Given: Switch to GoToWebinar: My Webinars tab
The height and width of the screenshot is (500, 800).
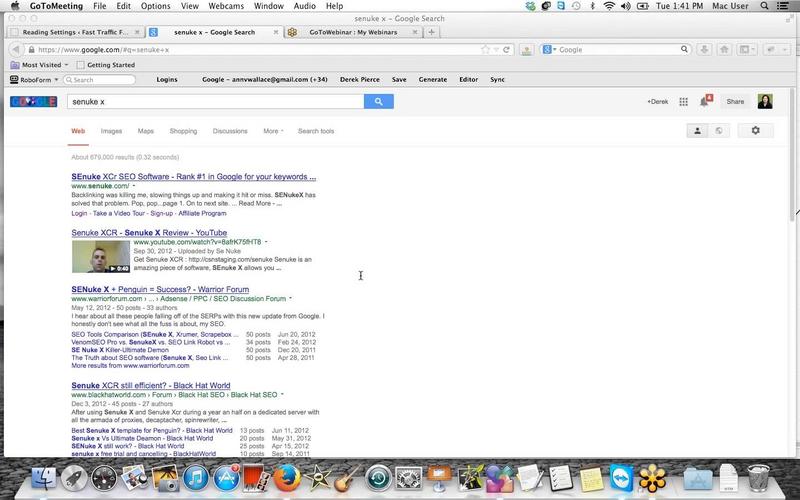Looking at the screenshot, I should pos(353,32).
